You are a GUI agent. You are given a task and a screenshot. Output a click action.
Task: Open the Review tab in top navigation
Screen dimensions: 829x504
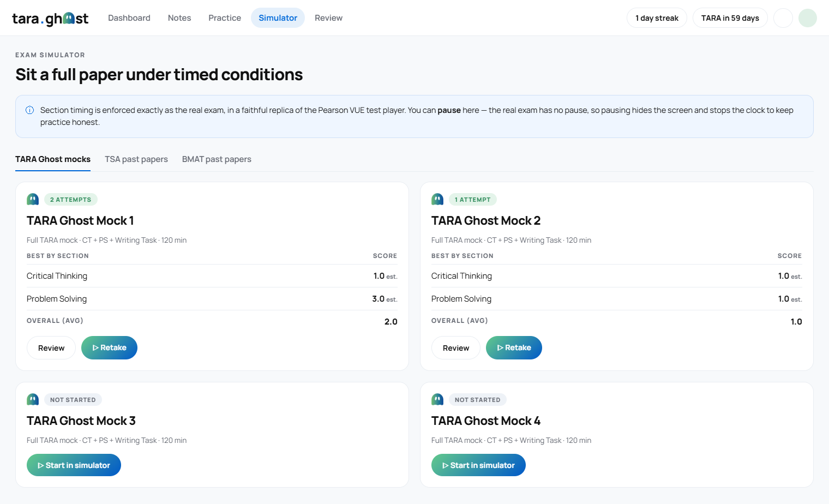[328, 18]
